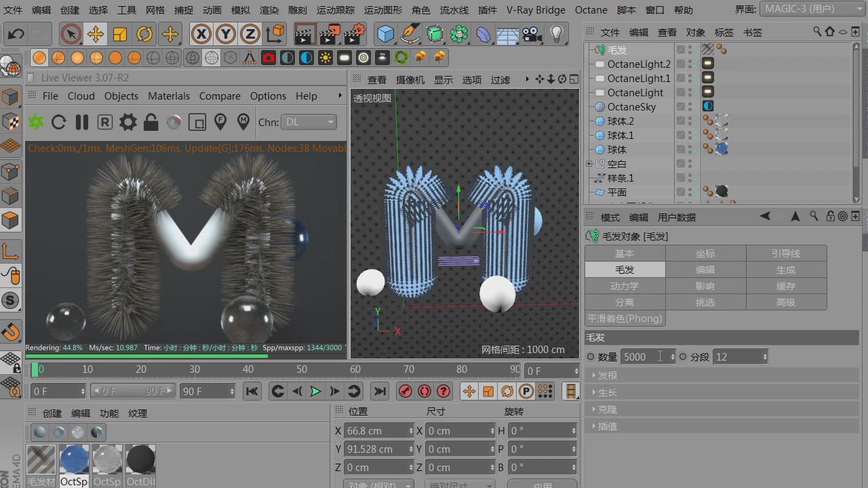
Task: Click the Octane render start icon
Action: (x=36, y=122)
